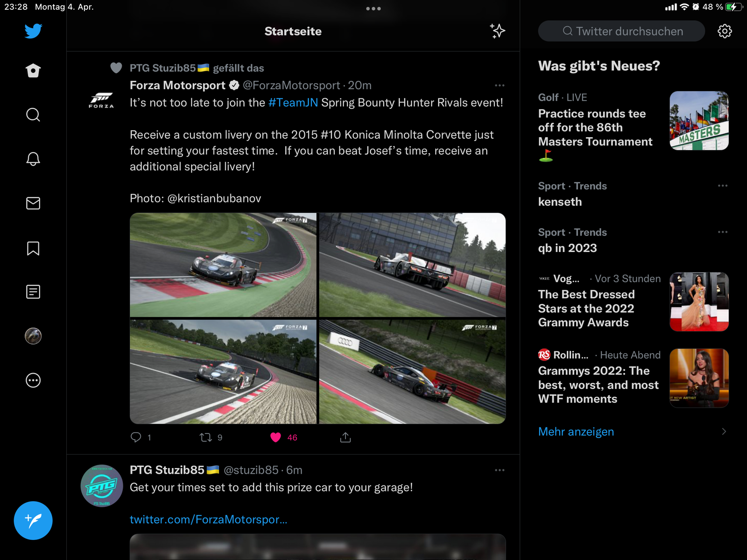
Task: Open Lists icon in sidebar
Action: point(33,292)
